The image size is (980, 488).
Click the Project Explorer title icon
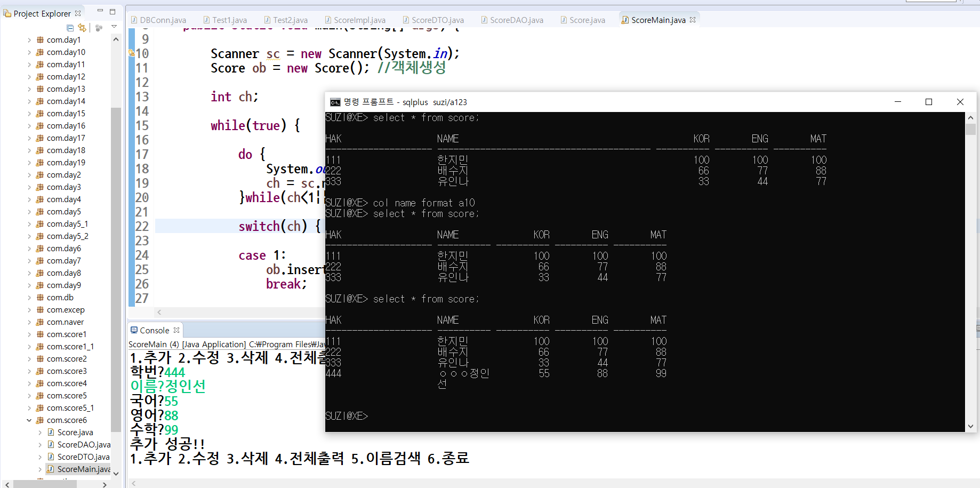7,13
